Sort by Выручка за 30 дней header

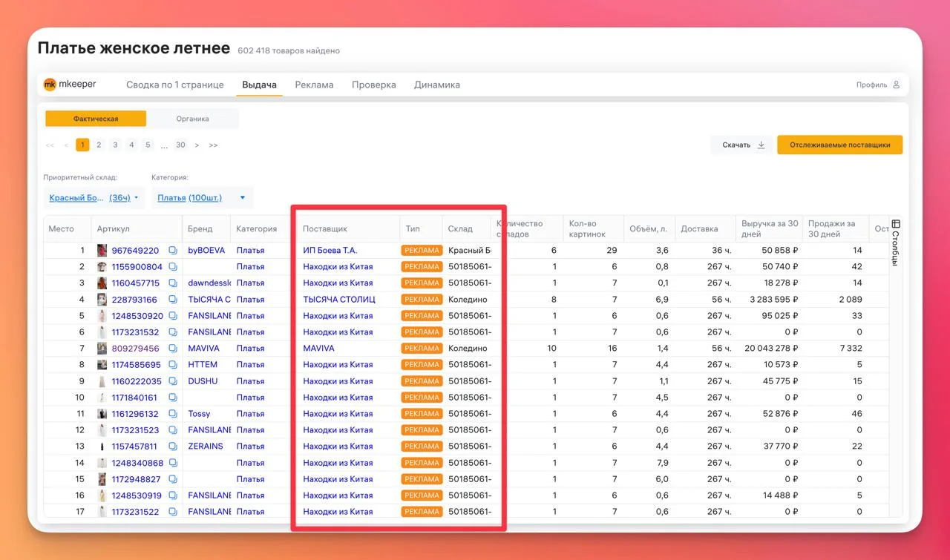pos(770,229)
